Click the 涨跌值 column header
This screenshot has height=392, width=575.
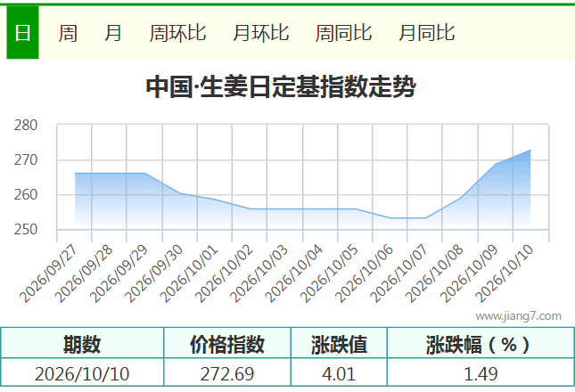pyautogui.click(x=340, y=344)
